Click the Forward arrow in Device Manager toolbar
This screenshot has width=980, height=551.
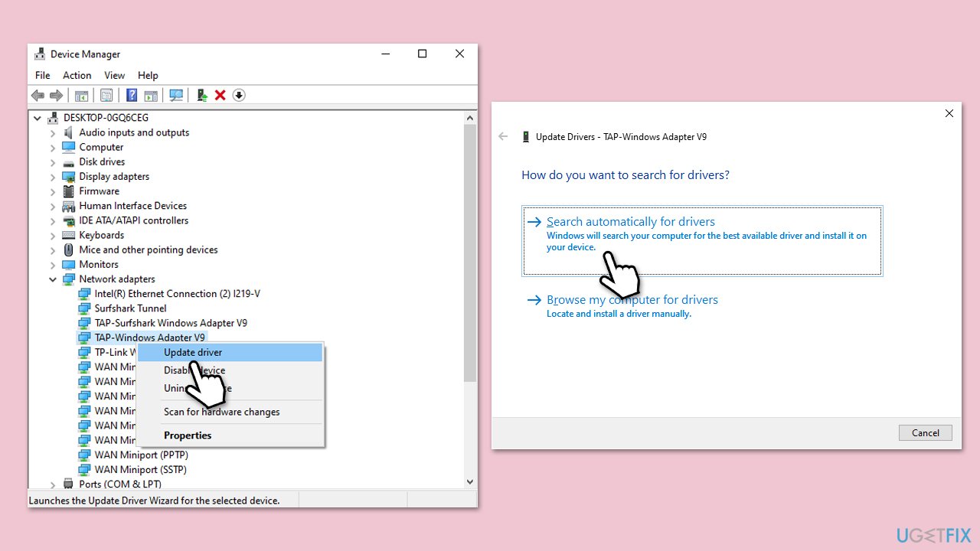56,95
